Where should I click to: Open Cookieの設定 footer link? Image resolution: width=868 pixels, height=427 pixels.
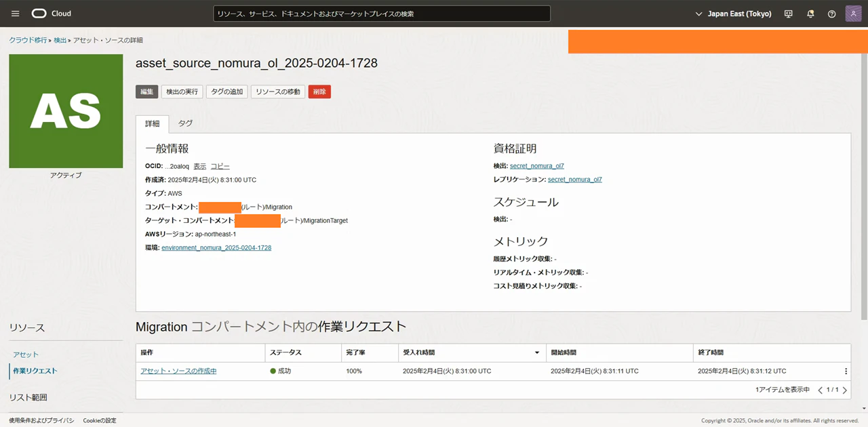100,420
